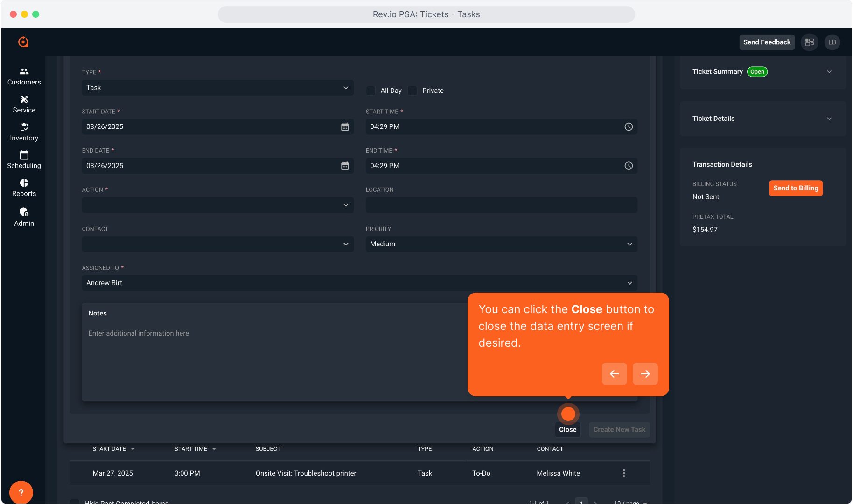The height and width of the screenshot is (504, 853).
Task: Go to Scheduling in the sidebar
Action: [24, 160]
